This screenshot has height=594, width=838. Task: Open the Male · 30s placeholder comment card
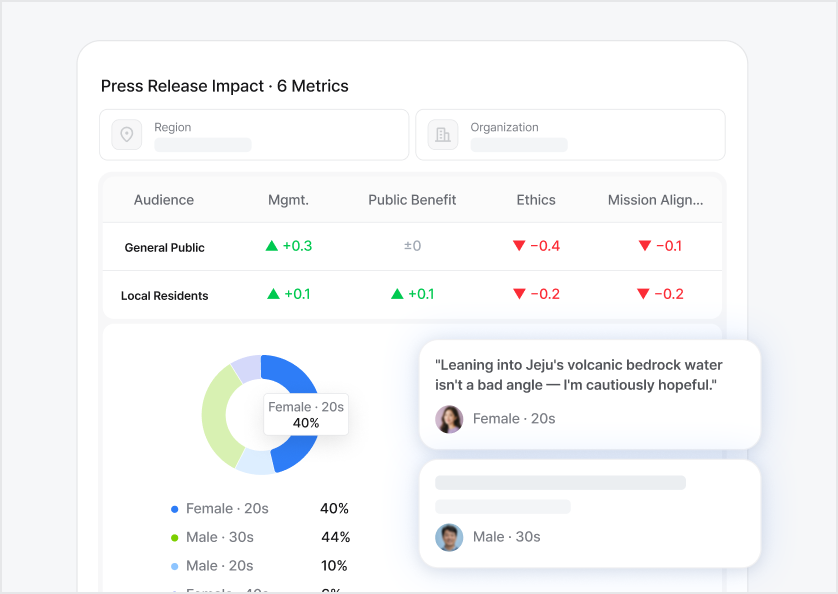tap(589, 514)
